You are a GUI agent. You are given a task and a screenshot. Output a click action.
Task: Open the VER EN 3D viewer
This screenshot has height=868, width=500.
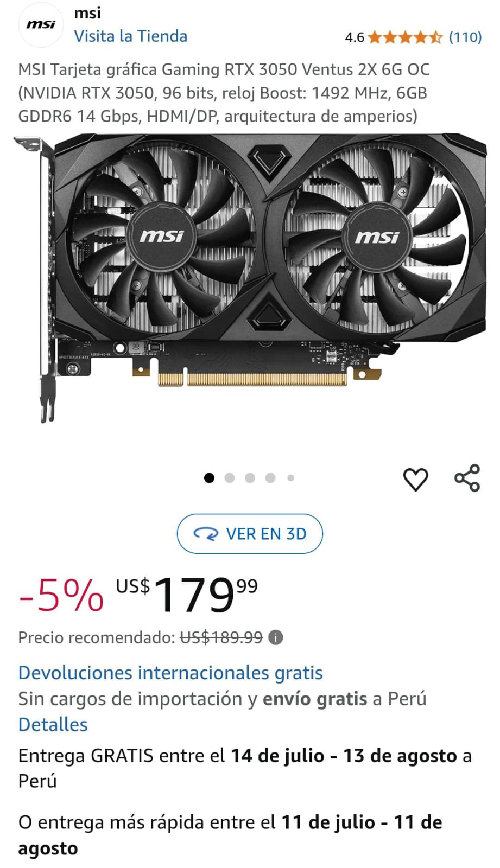[x=250, y=534]
